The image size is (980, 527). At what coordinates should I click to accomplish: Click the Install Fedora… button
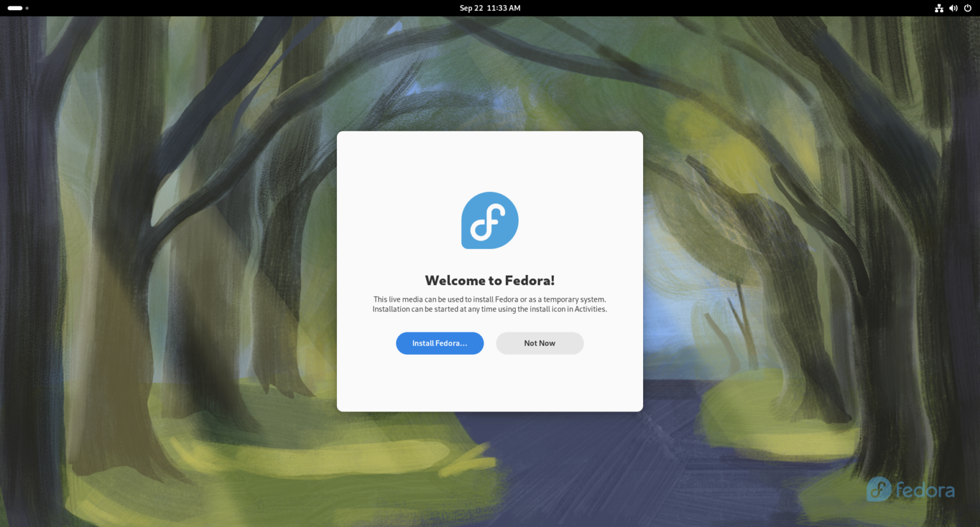coord(440,343)
